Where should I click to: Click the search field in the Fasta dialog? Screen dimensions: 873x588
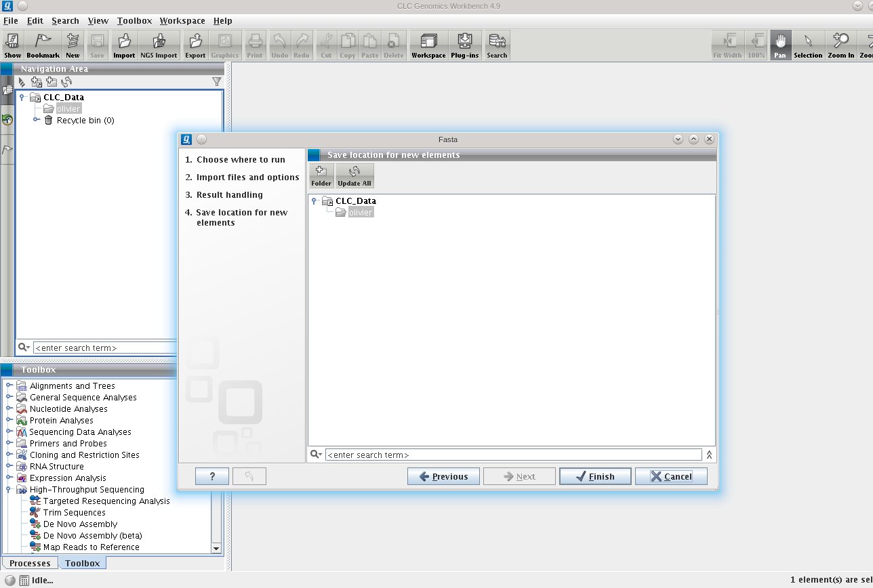514,455
